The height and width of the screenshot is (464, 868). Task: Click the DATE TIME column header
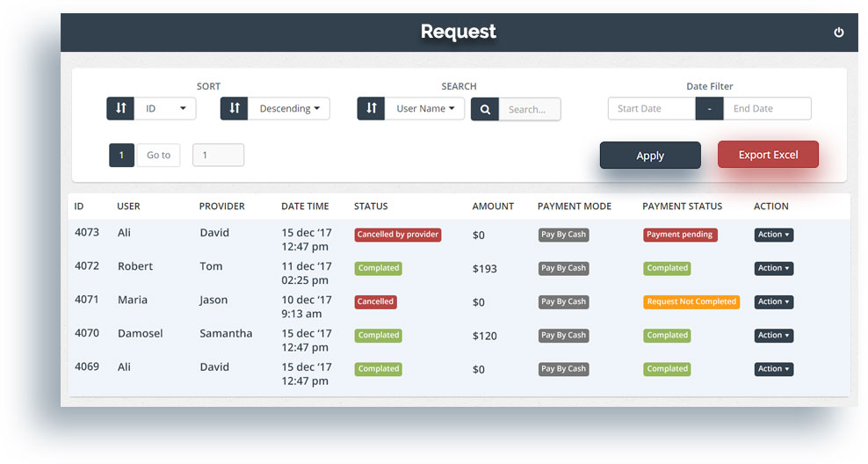(x=305, y=206)
